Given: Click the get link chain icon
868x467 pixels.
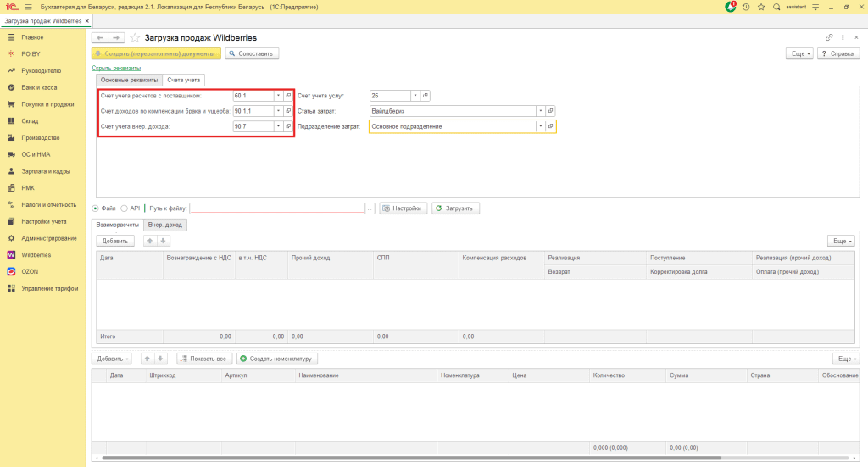Looking at the screenshot, I should click(829, 38).
